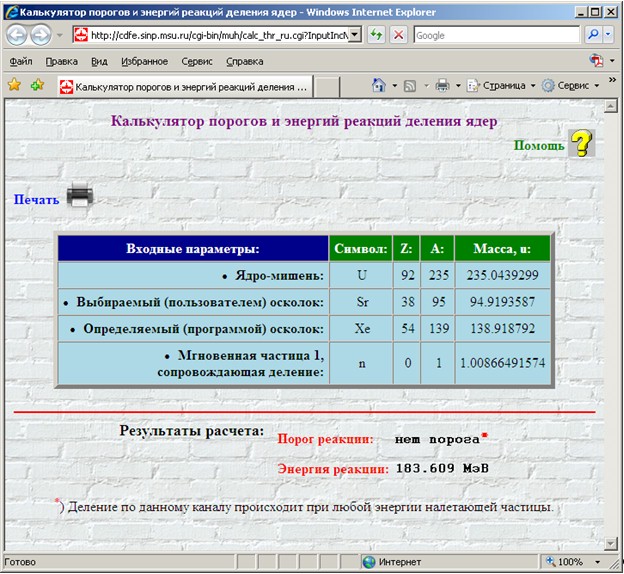Click the printer image beside Печать
Image resolution: width=624 pixels, height=574 pixels.
pos(80,194)
